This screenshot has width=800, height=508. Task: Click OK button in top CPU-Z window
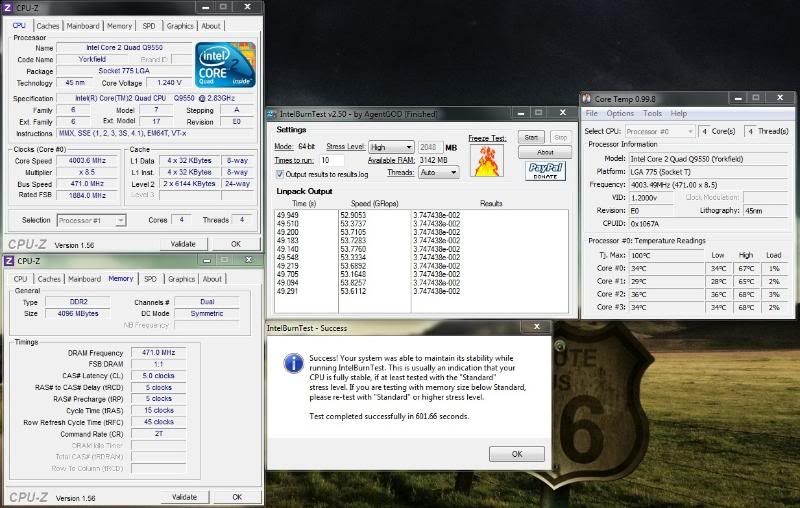pyautogui.click(x=236, y=244)
